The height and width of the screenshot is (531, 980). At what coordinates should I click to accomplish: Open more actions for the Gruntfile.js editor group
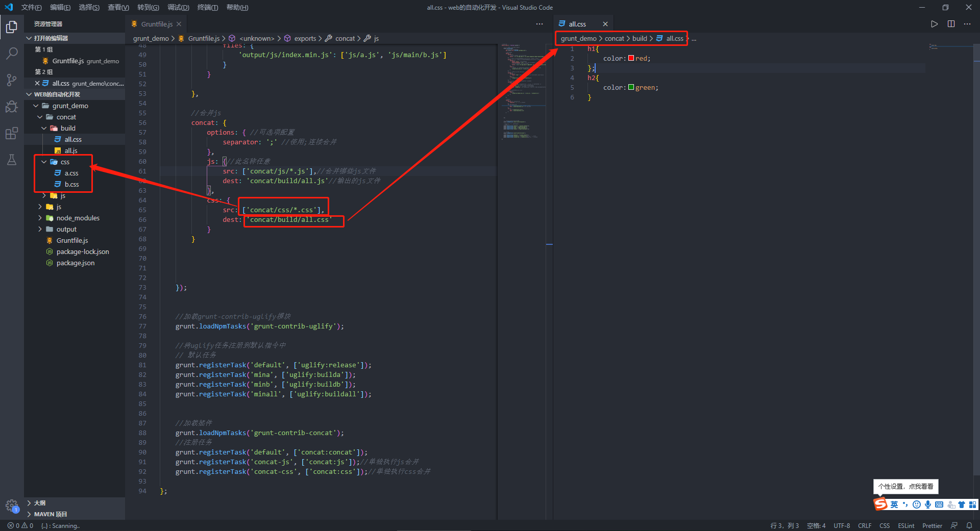[x=540, y=24]
